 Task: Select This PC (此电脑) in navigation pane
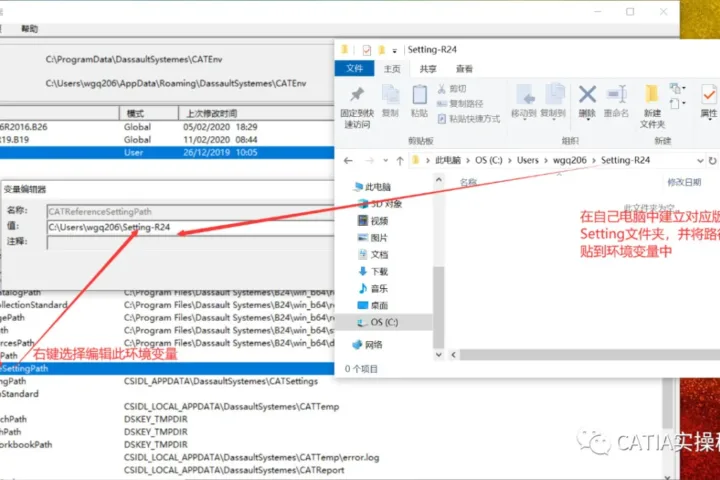click(372, 187)
